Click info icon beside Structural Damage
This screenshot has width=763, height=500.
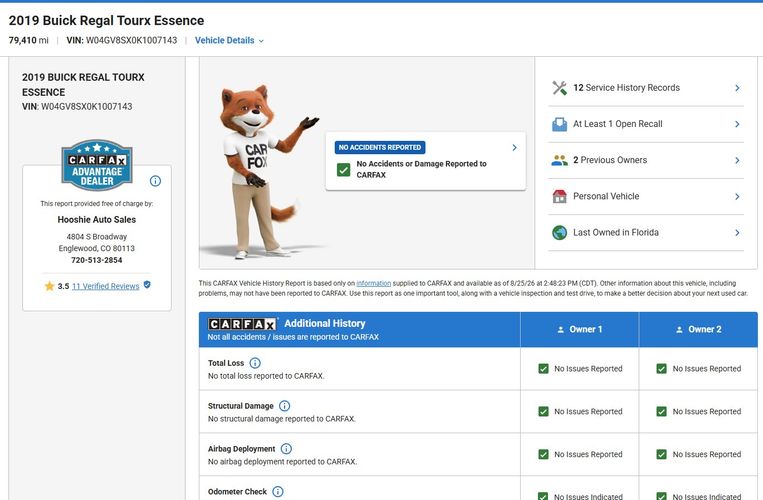(x=285, y=406)
